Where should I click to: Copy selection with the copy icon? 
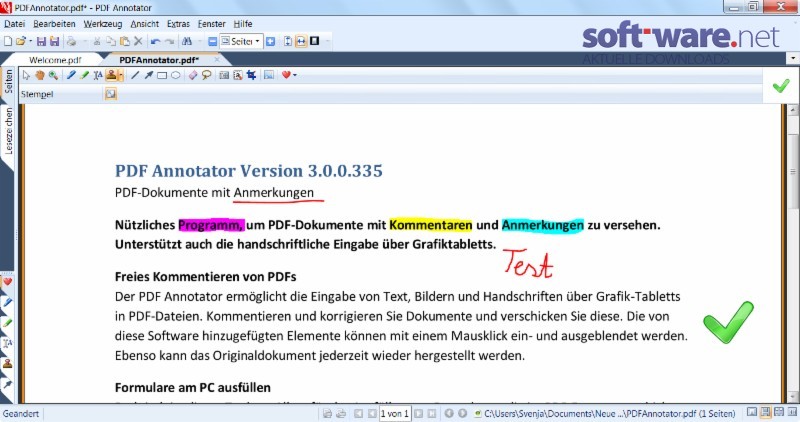pos(111,41)
